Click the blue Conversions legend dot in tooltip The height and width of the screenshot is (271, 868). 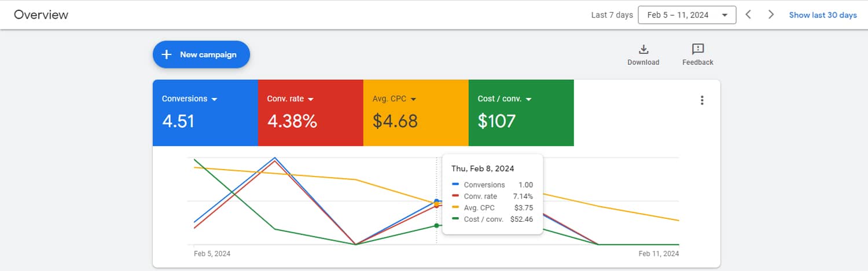click(455, 185)
